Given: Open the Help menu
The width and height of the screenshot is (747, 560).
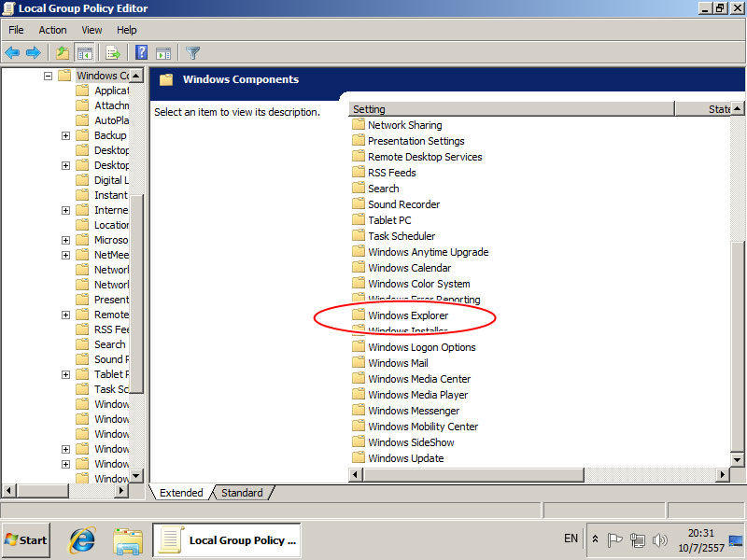Looking at the screenshot, I should [x=127, y=30].
